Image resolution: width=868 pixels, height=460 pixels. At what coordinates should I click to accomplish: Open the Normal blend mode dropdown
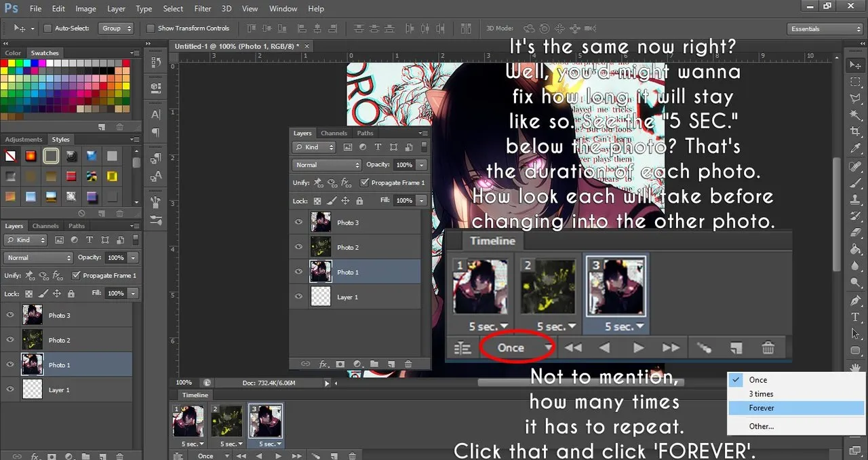point(38,258)
